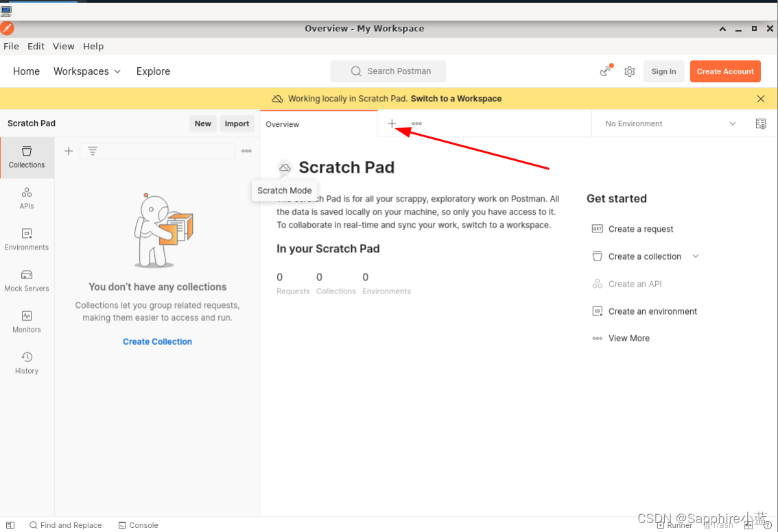This screenshot has width=778, height=532.
Task: Click the New button
Action: [x=202, y=123]
